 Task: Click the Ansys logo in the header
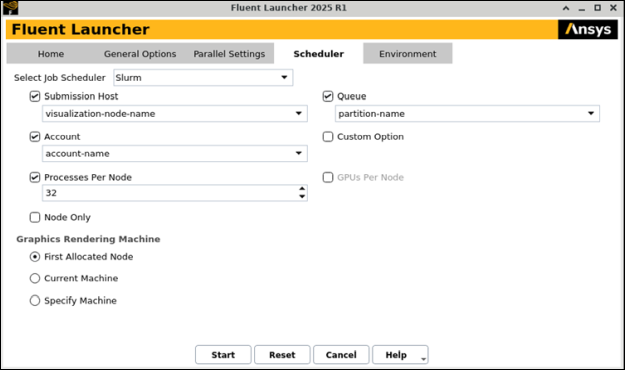[x=588, y=30]
